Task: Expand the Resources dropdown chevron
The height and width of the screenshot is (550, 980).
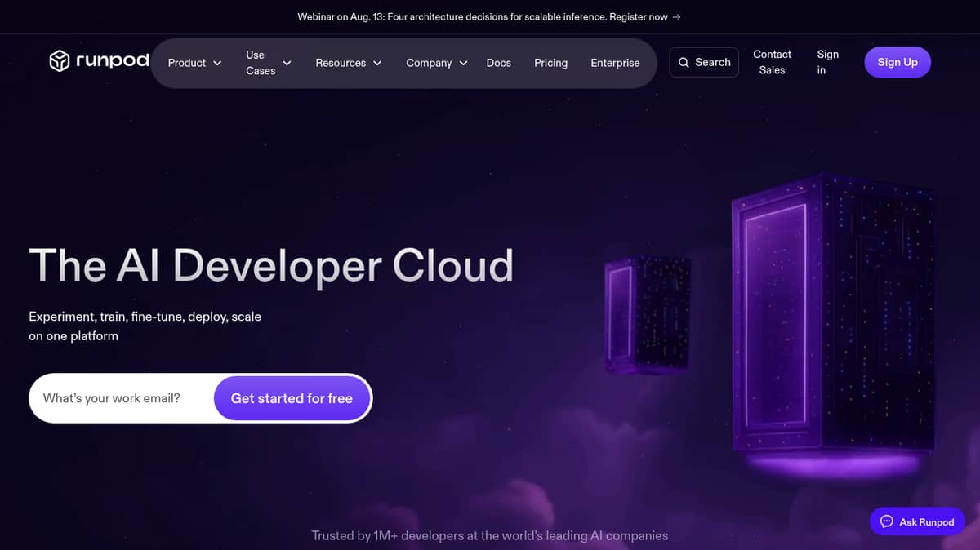Action: click(377, 63)
